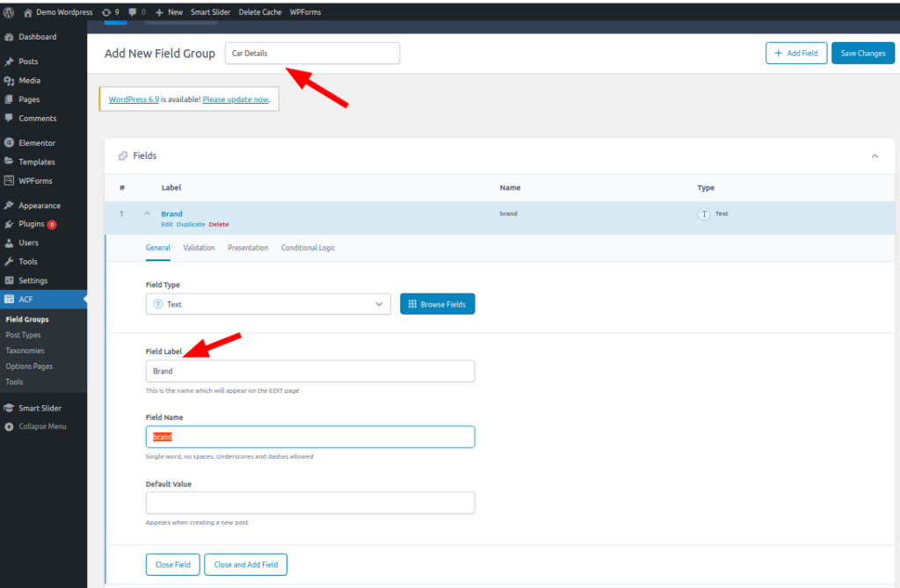
Task: Switch to the Validation tab
Action: click(199, 248)
